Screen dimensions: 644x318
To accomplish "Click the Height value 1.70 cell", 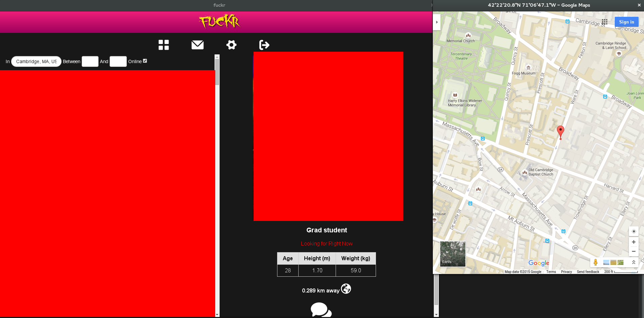I will pyautogui.click(x=317, y=270).
